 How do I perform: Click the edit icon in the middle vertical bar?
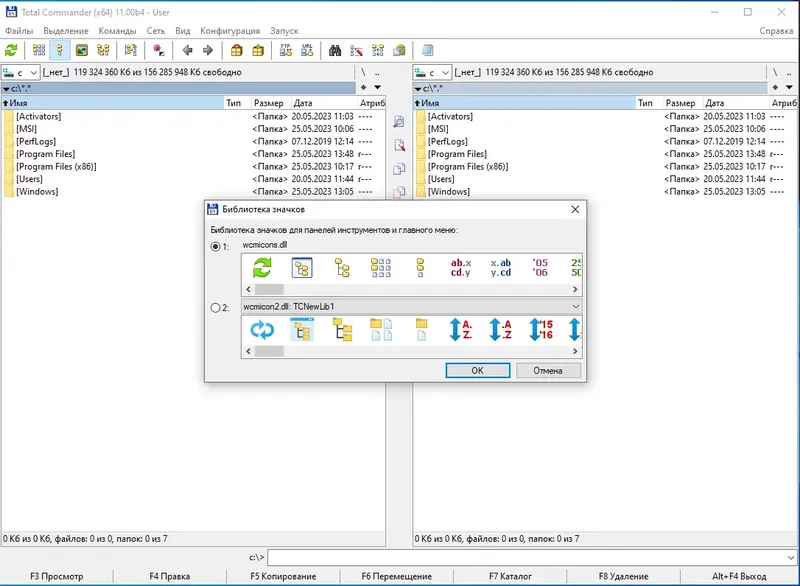click(399, 145)
